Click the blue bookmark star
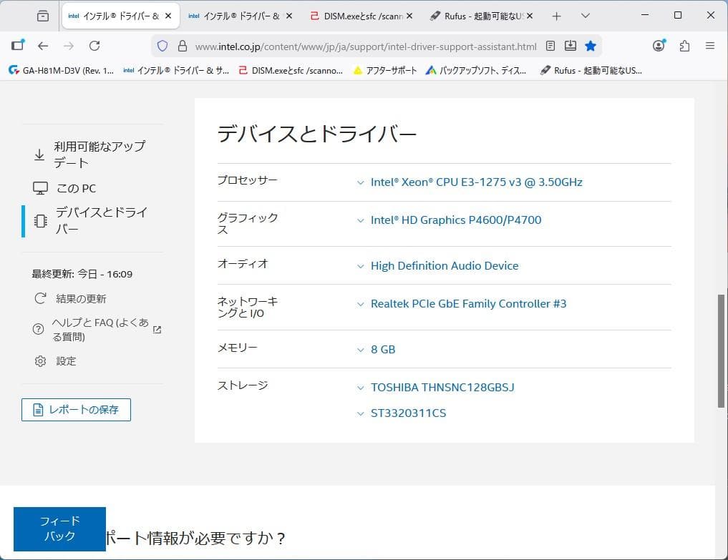 tap(591, 46)
